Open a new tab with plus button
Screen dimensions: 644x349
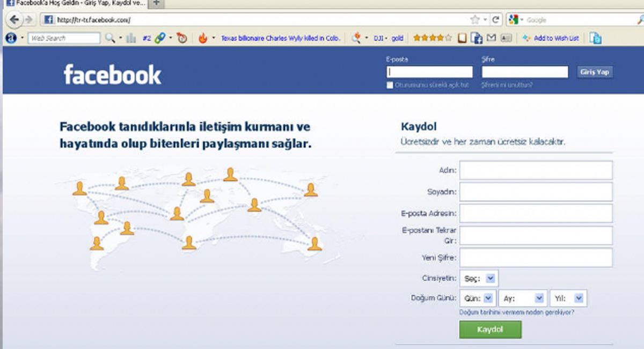[x=156, y=3]
